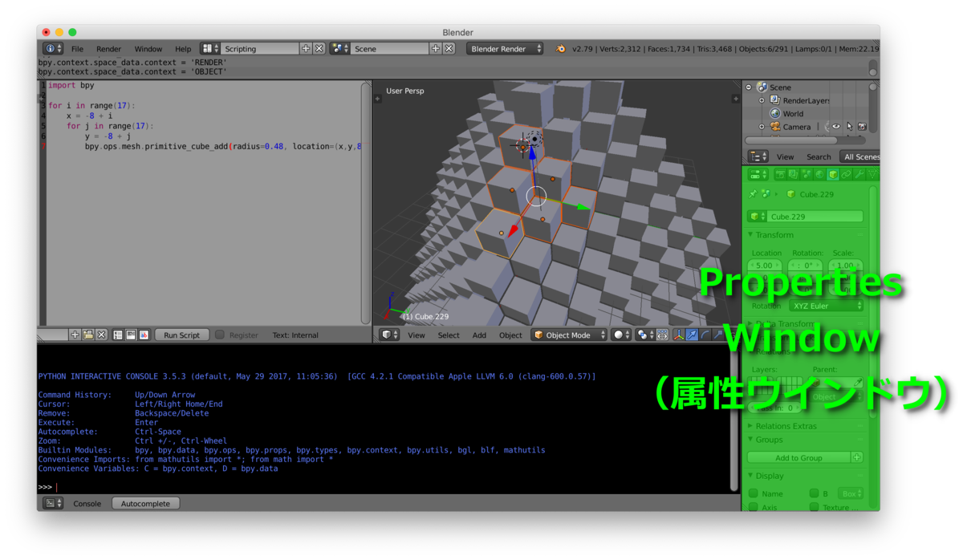Switch to Render properties tab
Image resolution: width=963 pixels, height=560 pixels.
pos(781,174)
